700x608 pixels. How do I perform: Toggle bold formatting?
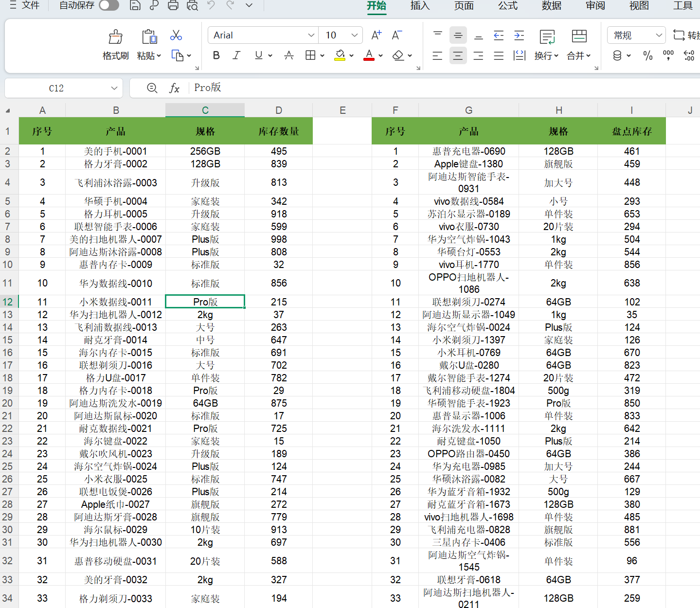click(x=216, y=55)
